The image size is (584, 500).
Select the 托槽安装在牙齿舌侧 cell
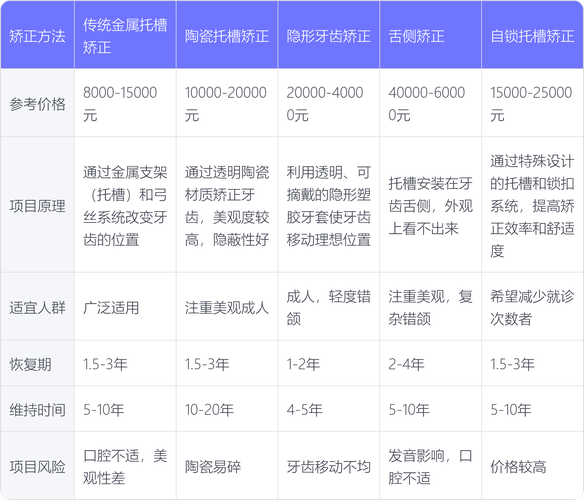pos(431,206)
